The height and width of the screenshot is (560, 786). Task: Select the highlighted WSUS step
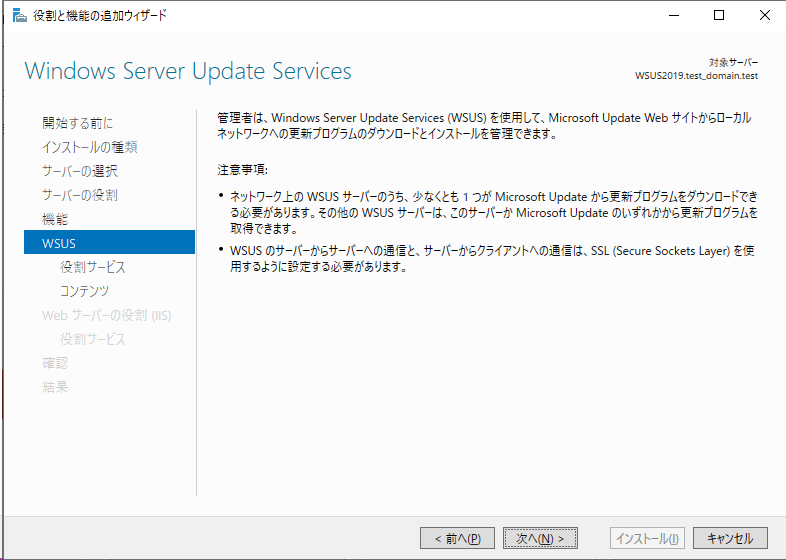109,243
